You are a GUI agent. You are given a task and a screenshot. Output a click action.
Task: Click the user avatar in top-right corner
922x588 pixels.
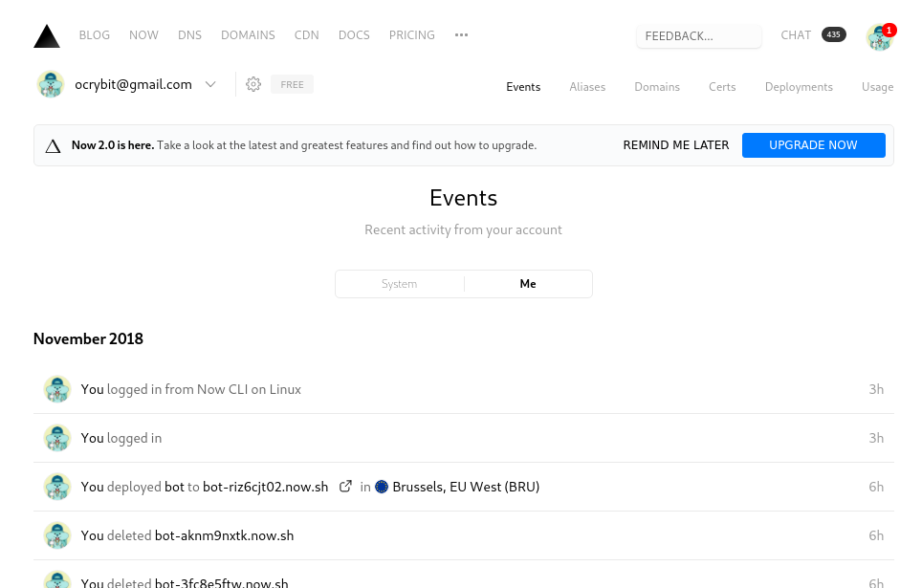[879, 36]
